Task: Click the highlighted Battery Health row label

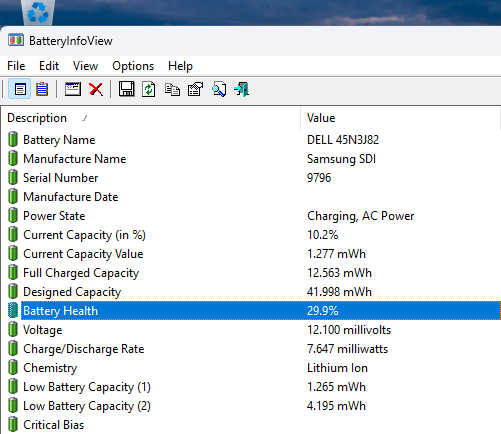Action: click(x=61, y=311)
